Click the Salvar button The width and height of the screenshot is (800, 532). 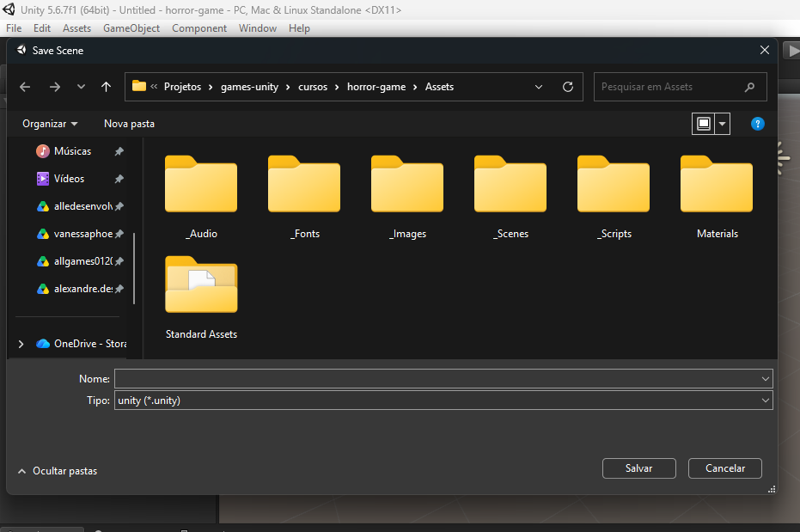pos(638,468)
